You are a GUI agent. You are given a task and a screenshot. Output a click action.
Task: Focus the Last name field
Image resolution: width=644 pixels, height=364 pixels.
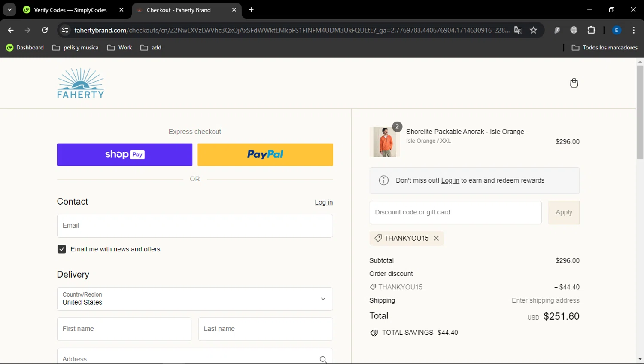click(265, 329)
